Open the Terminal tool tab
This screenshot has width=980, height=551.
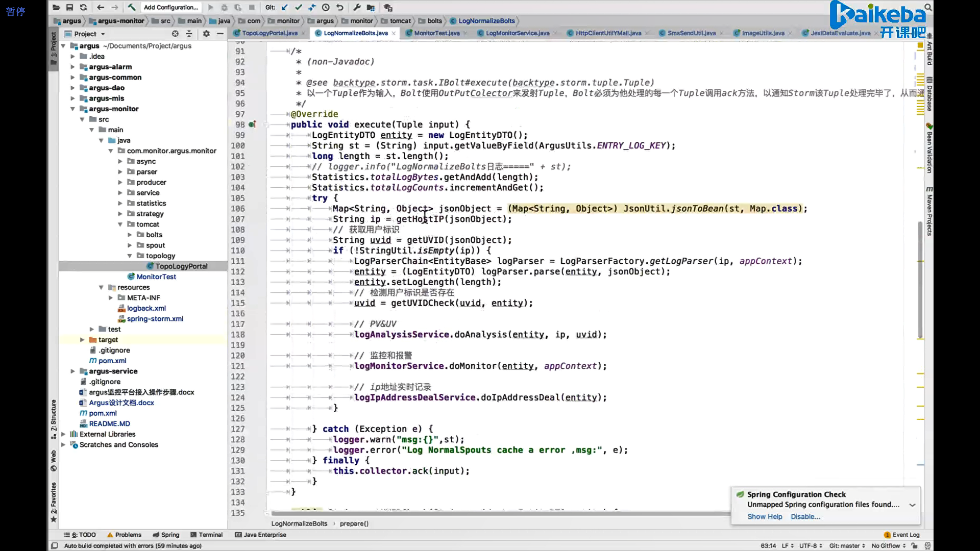[x=207, y=535]
